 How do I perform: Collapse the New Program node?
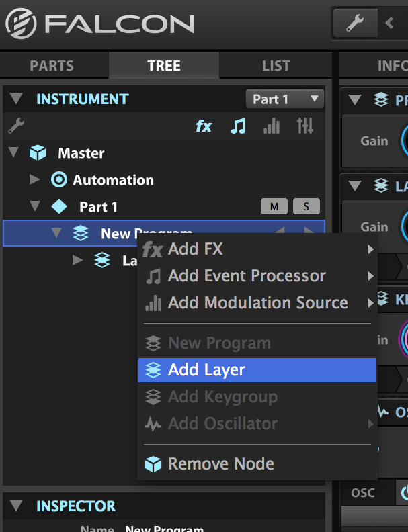point(56,233)
